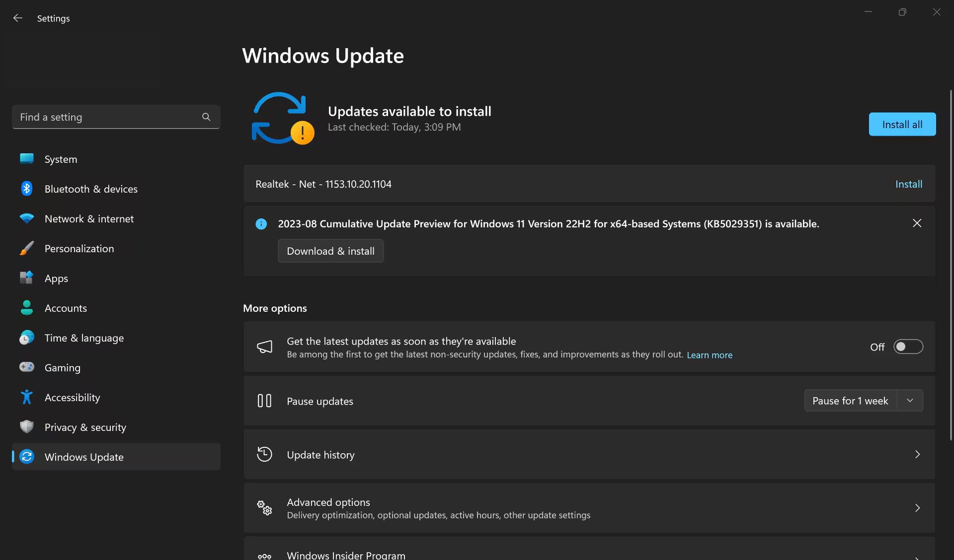This screenshot has width=954, height=560.
Task: Go to Bluetooth & devices
Action: [x=116, y=189]
